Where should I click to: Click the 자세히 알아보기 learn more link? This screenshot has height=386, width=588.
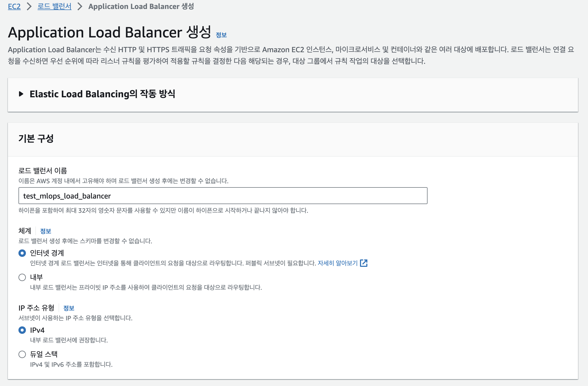pyautogui.click(x=337, y=263)
